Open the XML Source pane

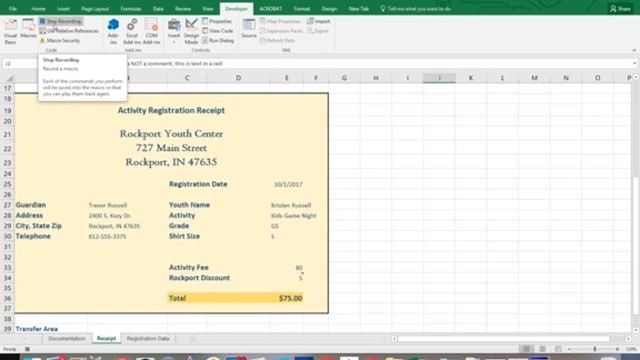pyautogui.click(x=249, y=29)
